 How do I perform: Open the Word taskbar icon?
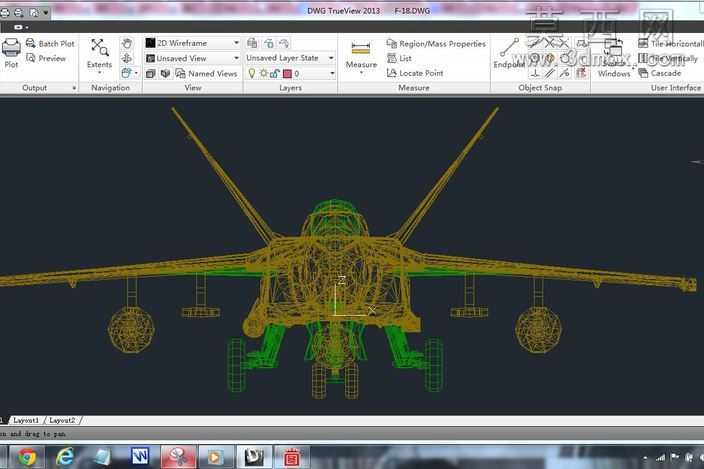[x=140, y=457]
